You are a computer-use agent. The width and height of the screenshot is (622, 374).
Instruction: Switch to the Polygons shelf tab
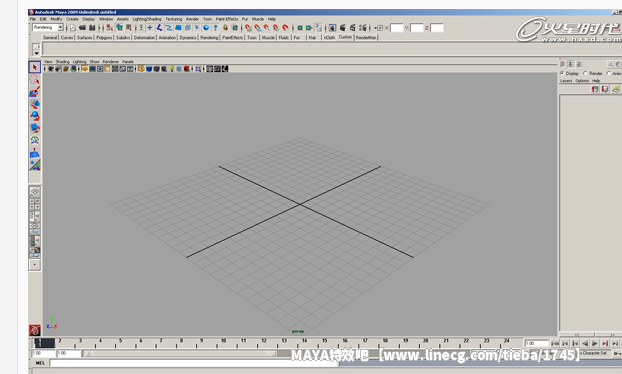pyautogui.click(x=104, y=37)
